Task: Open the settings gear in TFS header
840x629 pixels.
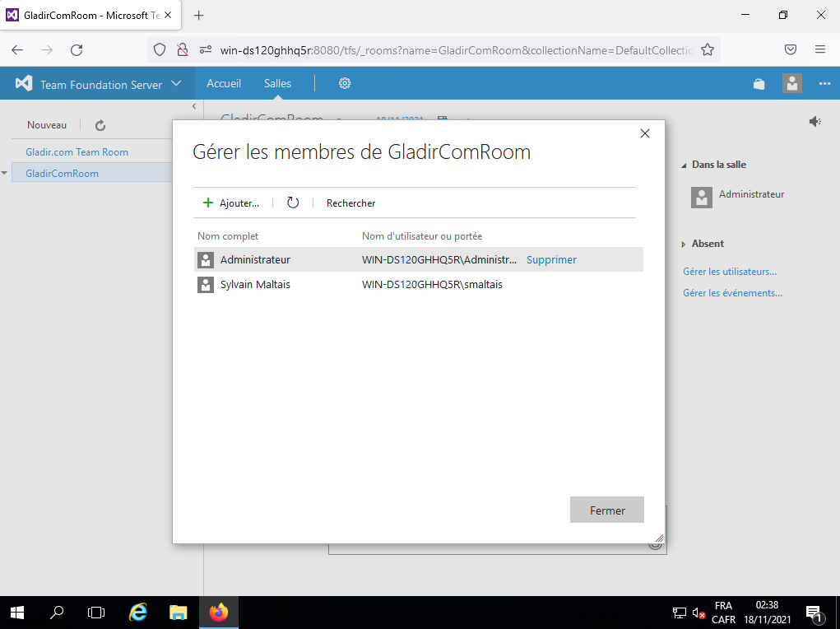Action: coord(345,83)
